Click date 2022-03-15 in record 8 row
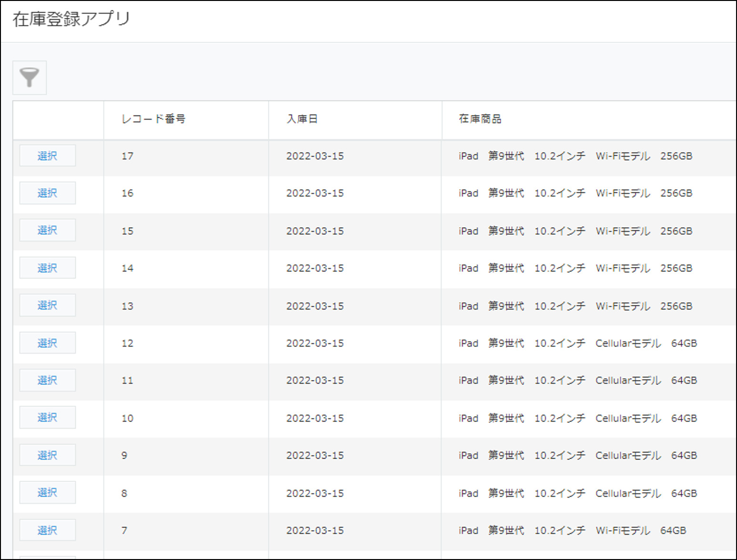737x560 pixels. tap(315, 493)
